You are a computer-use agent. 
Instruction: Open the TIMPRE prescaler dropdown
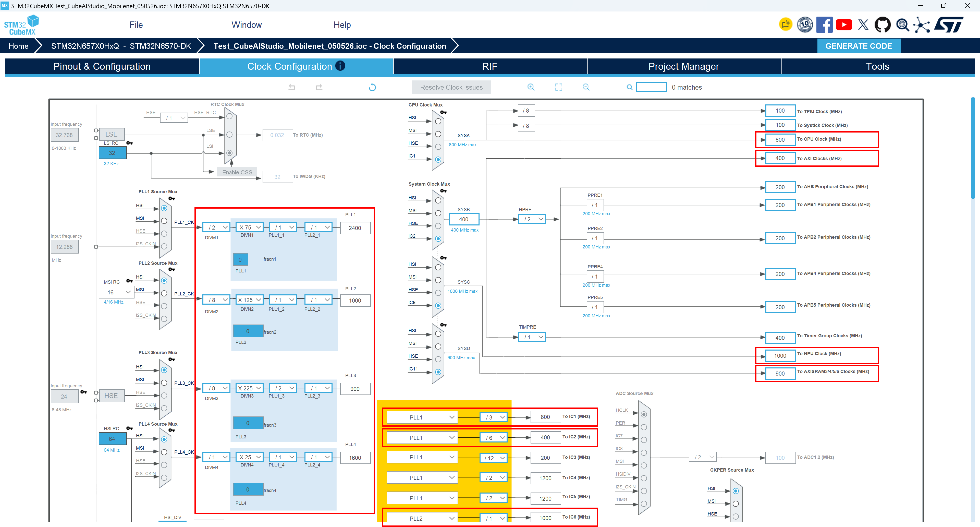(x=532, y=337)
